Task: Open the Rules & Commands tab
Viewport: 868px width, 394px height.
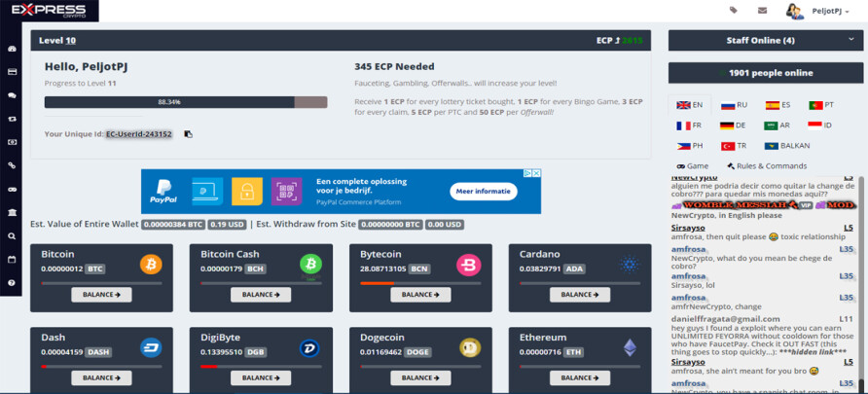Action: [767, 166]
